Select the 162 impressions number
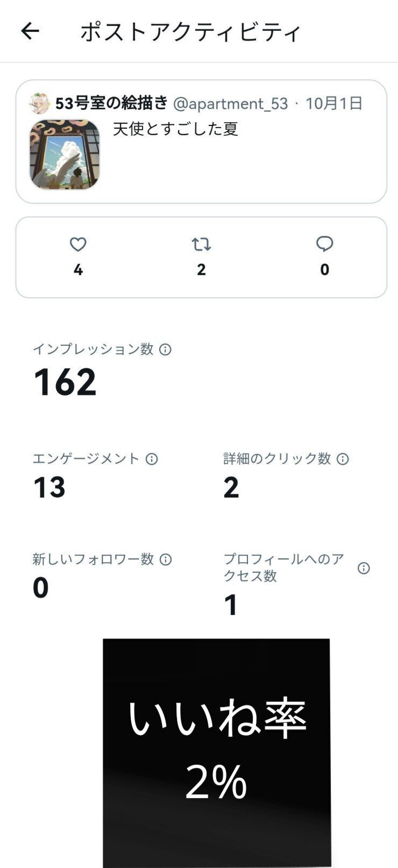This screenshot has height=868, width=398. click(x=65, y=382)
